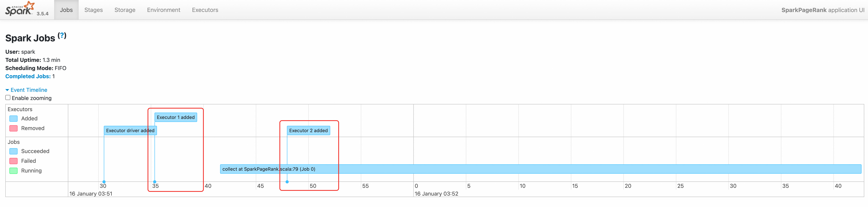Select the Executor driver added event
Viewport: 868px width, 207px height.
click(x=130, y=130)
